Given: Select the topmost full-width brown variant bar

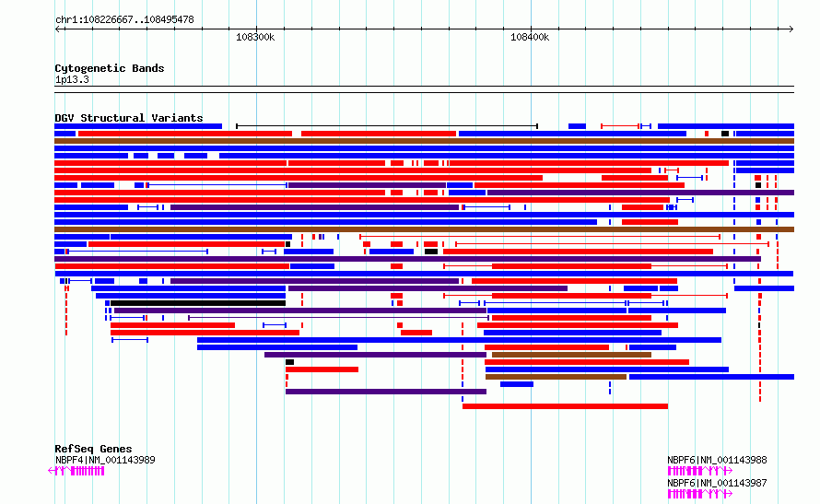Looking at the screenshot, I should pos(424,141).
